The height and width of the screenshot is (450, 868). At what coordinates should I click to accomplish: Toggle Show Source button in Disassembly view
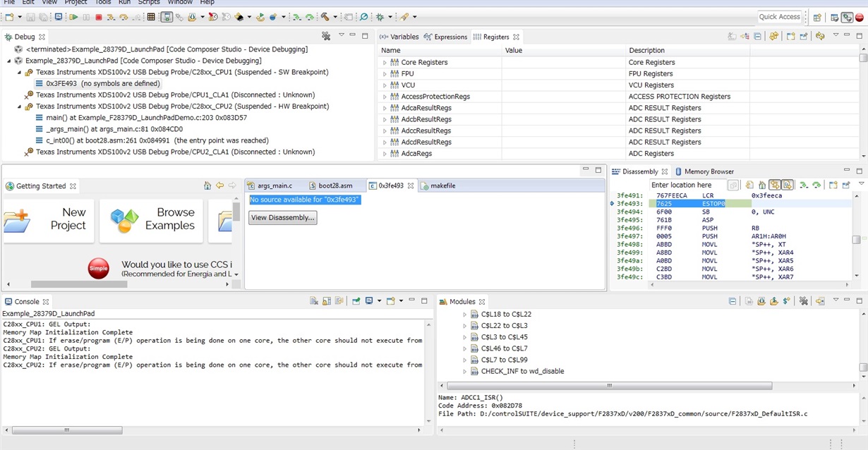[788, 185]
